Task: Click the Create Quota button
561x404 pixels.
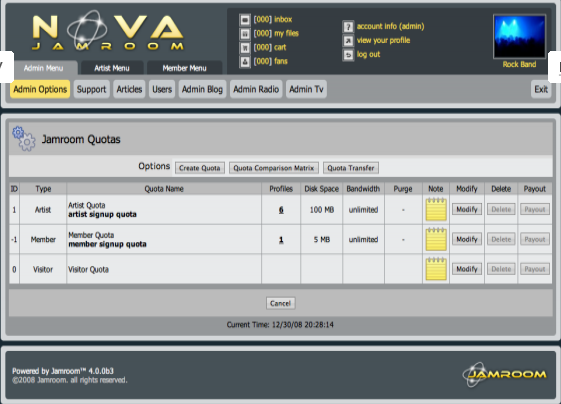Action: pos(200,168)
